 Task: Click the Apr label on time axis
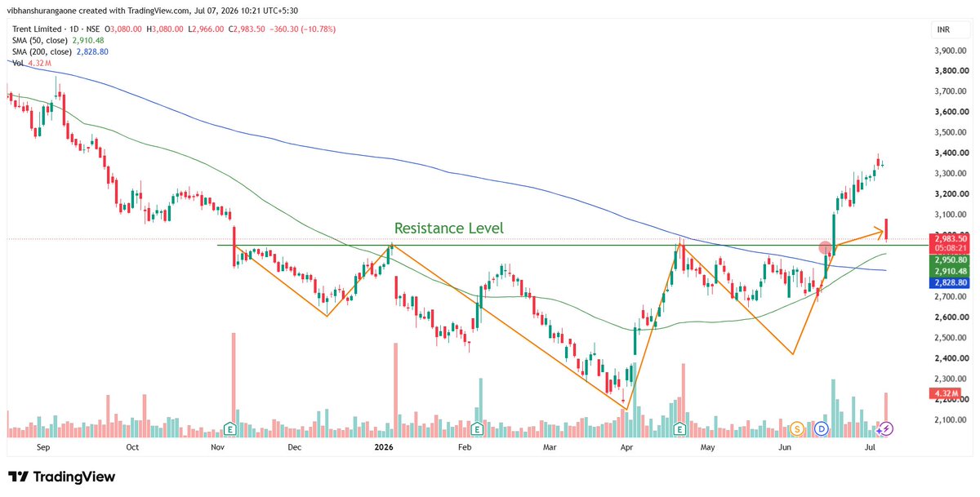pos(626,447)
